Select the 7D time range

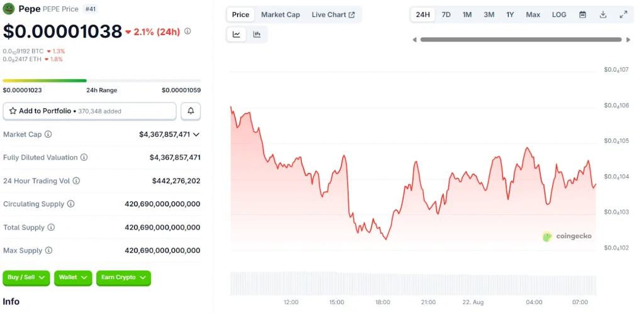[x=446, y=14]
